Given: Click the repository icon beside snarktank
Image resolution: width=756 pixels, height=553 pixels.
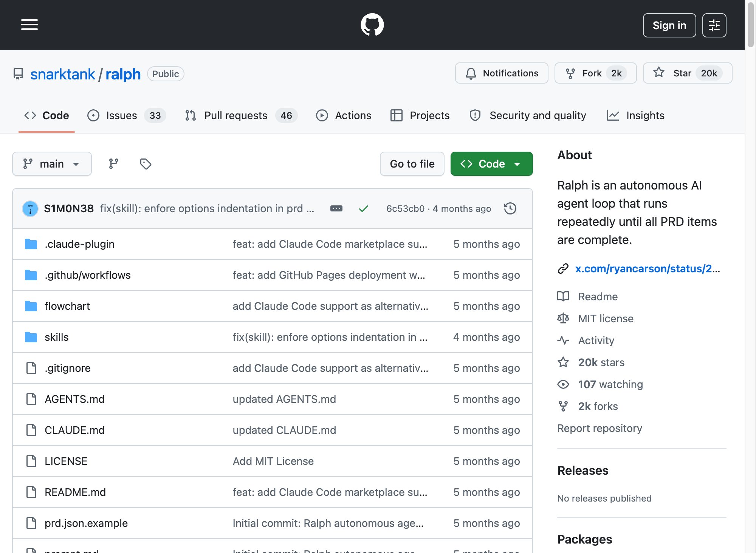Looking at the screenshot, I should [18, 74].
